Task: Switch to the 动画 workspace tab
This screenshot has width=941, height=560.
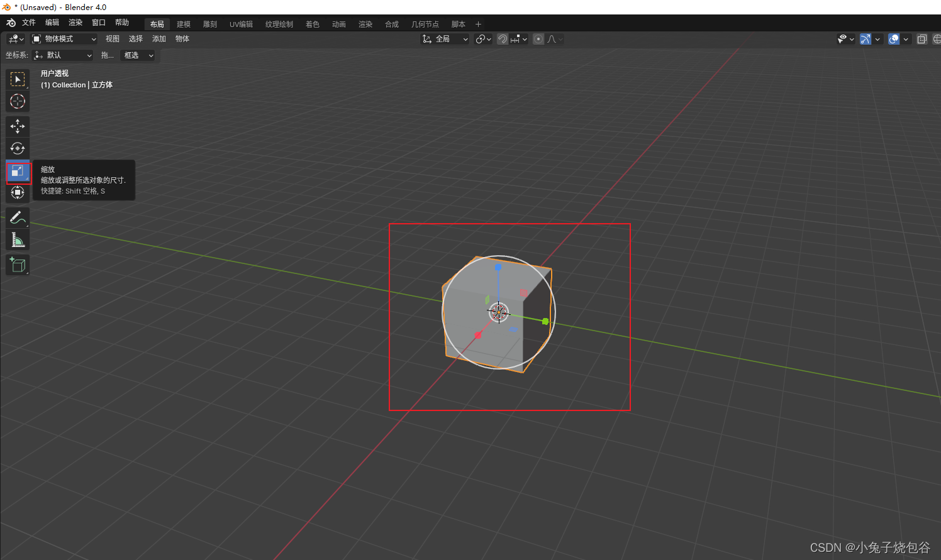Action: click(x=339, y=25)
